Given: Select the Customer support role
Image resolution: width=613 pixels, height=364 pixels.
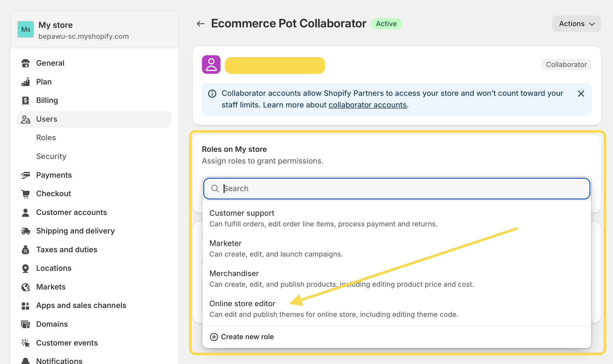Looking at the screenshot, I should click(397, 219).
